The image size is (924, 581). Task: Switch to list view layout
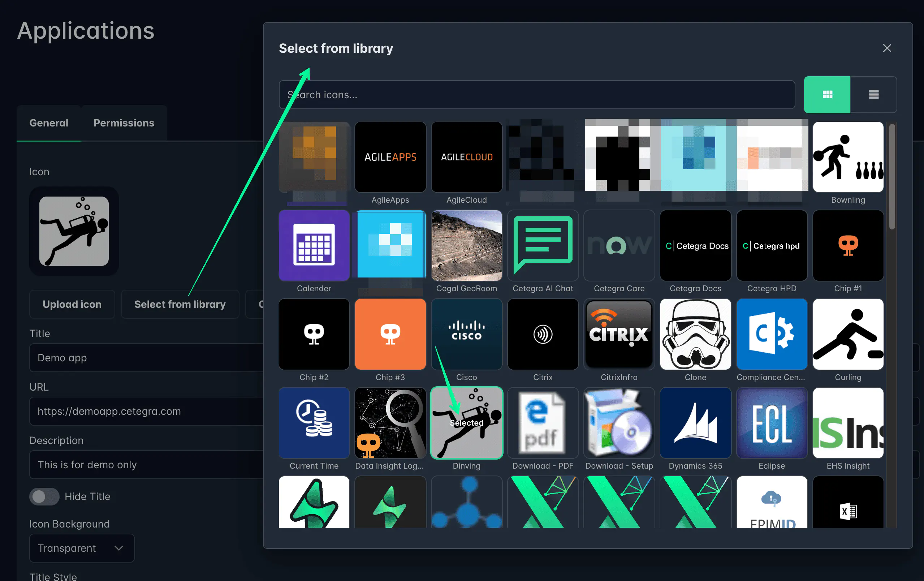point(873,94)
